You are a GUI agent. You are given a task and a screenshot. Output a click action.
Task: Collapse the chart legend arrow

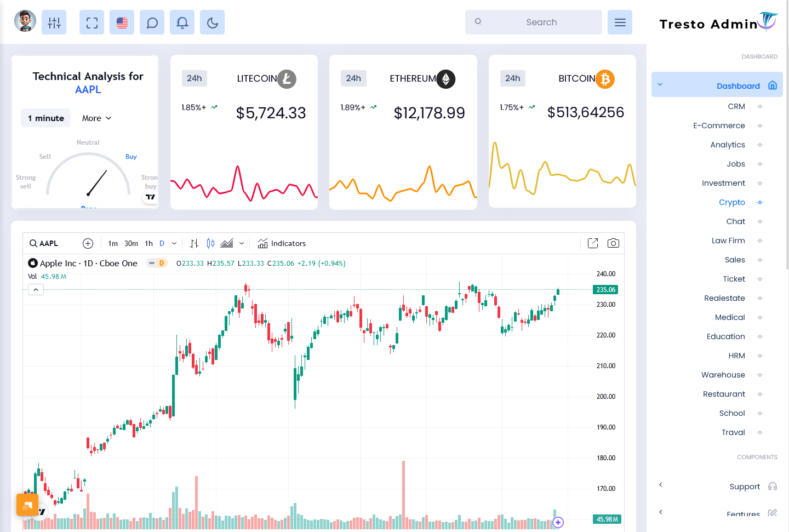point(36,289)
